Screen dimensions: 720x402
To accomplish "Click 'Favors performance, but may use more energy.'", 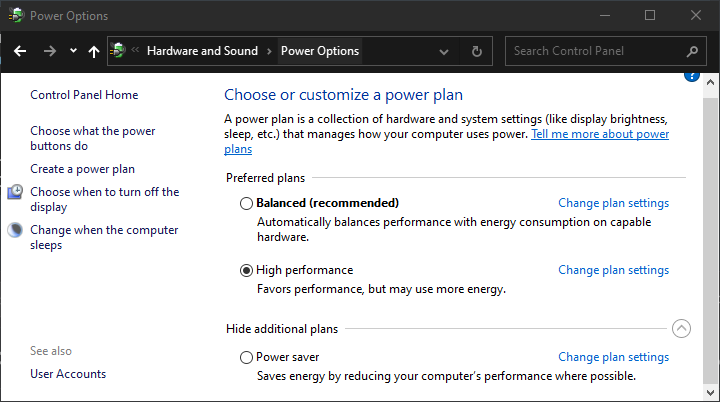I will tap(381, 289).
